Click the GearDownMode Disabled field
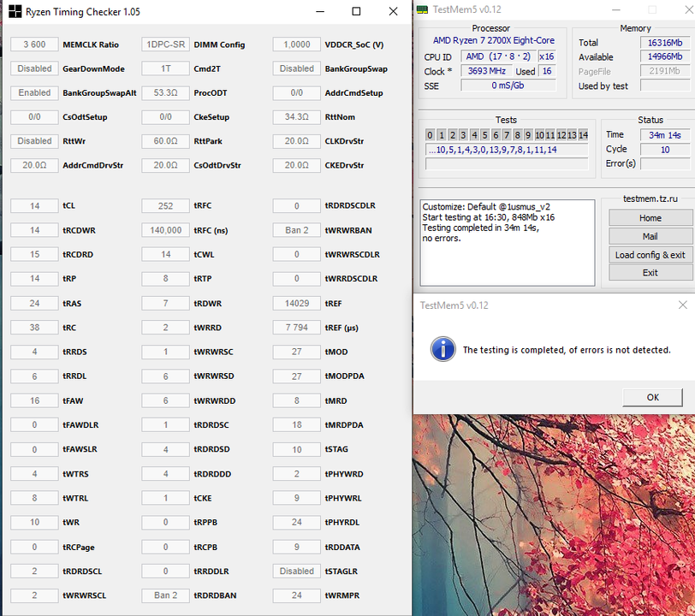695x616 pixels. 34,68
